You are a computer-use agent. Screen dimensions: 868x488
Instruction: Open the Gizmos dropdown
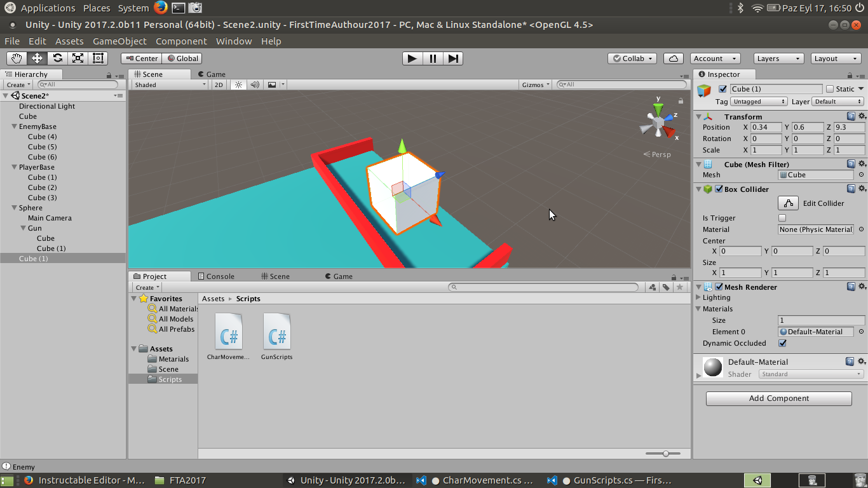click(536, 85)
